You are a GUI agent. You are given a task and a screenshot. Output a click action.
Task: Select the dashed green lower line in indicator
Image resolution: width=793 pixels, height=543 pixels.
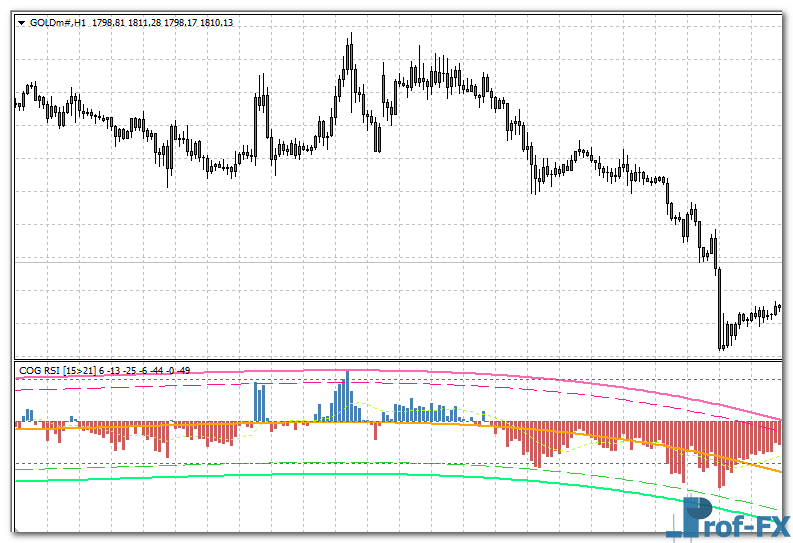pos(300,463)
